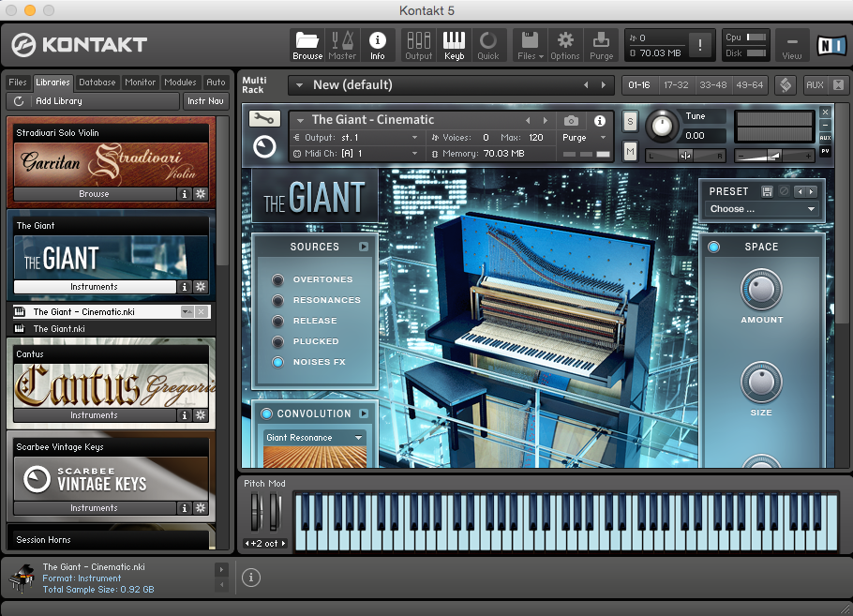Open the Giant Resonance impulse dropdown
The image size is (853, 616).
pos(314,438)
